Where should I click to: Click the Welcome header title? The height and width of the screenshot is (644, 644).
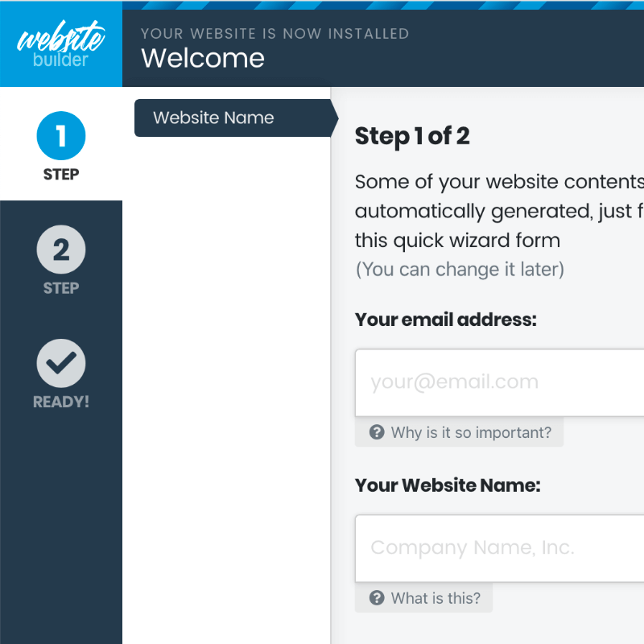click(x=203, y=58)
